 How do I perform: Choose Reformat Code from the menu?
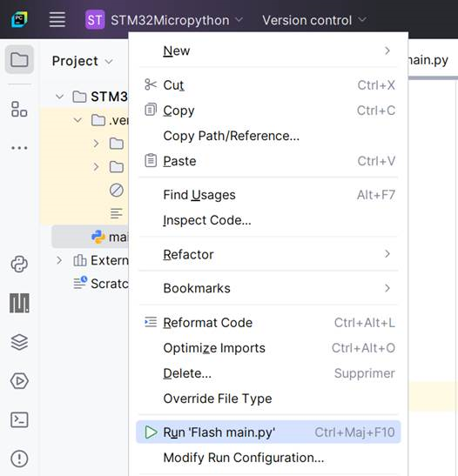pos(268,322)
